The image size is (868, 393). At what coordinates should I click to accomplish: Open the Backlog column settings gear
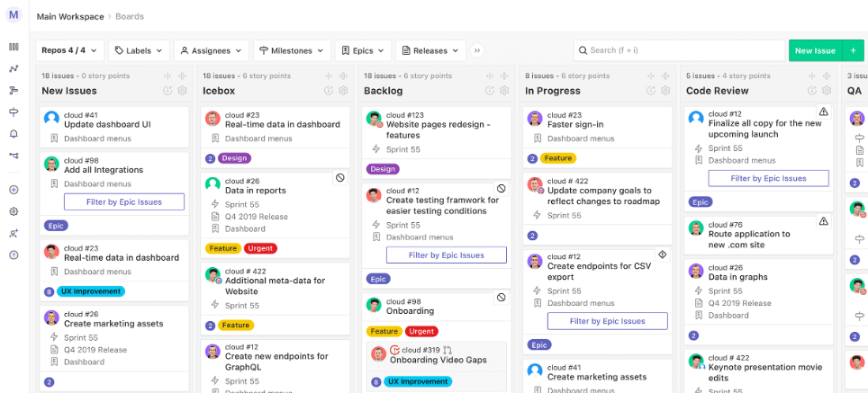tap(504, 91)
